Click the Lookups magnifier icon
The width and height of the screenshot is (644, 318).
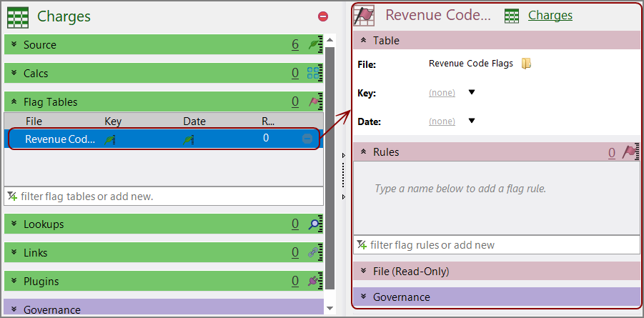tap(315, 224)
